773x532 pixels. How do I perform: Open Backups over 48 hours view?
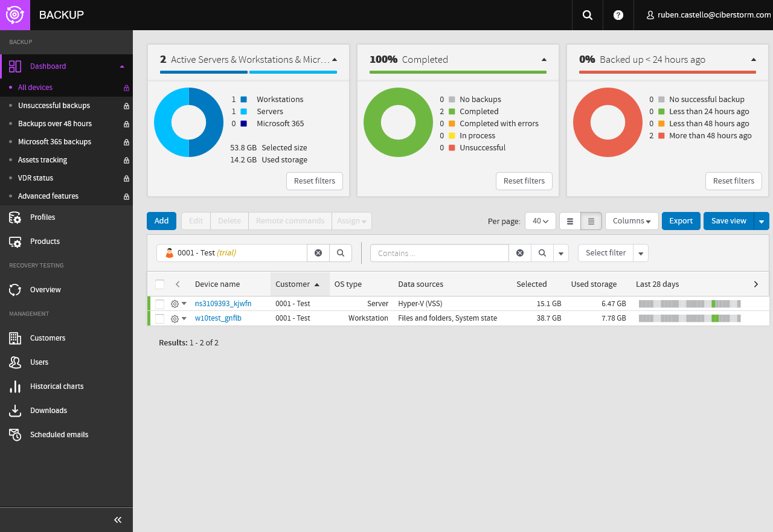55,124
